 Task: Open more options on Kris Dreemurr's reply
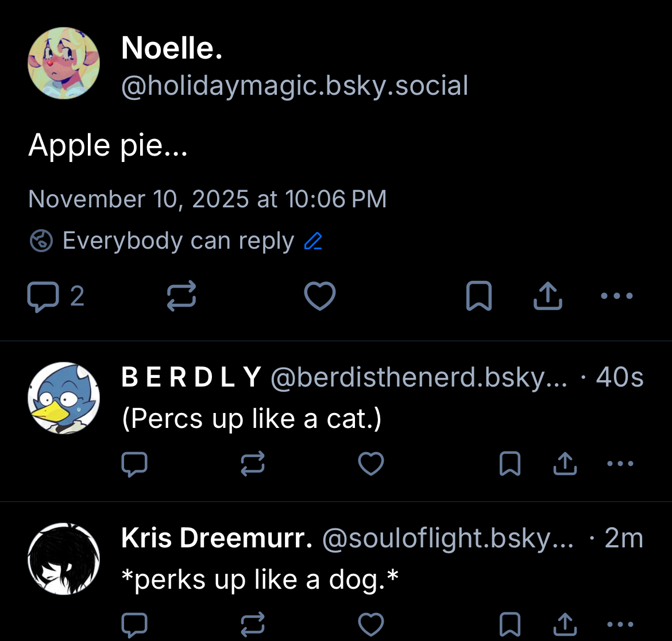click(x=620, y=624)
